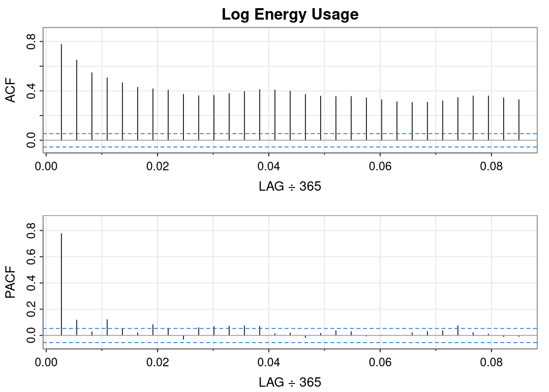Click the 0.06 x-axis tick of ACF plot
The image size is (549, 392).
(x=380, y=167)
